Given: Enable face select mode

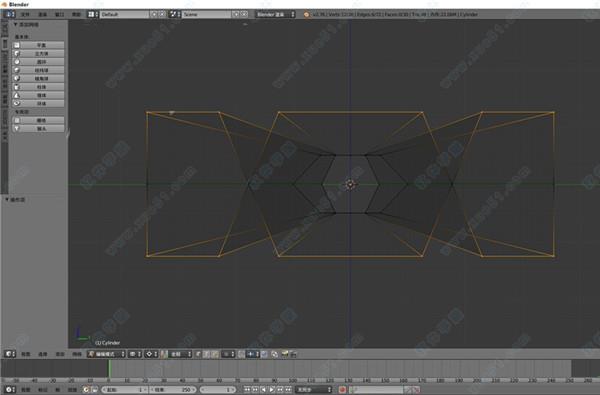Looking at the screenshot, I should [215, 354].
